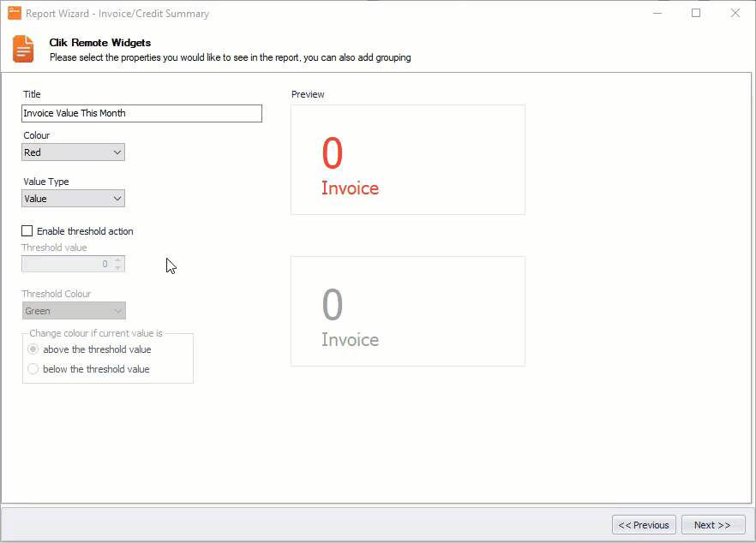Select above the threshold value
The height and width of the screenshot is (543, 756).
[x=32, y=349]
